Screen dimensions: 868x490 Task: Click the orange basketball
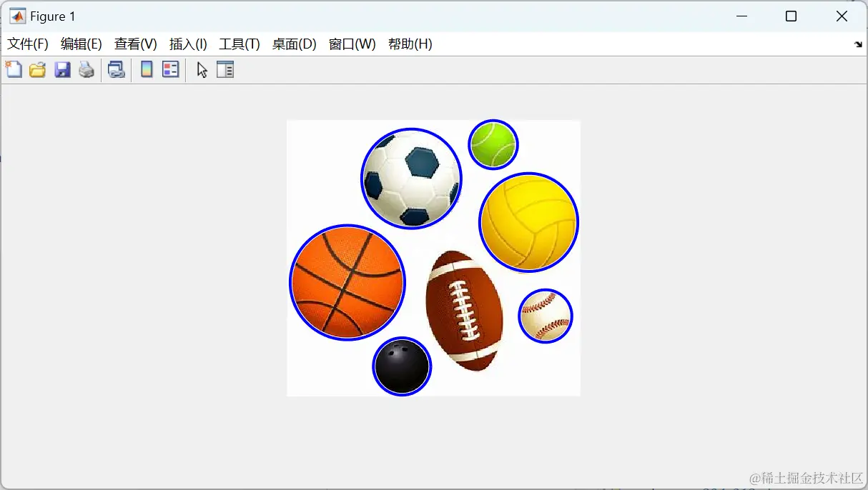click(x=347, y=283)
